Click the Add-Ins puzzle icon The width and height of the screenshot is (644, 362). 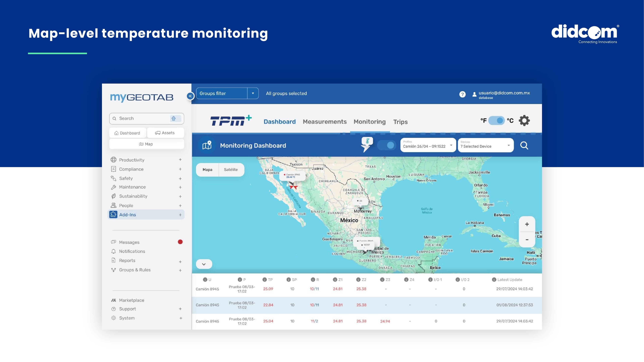114,214
